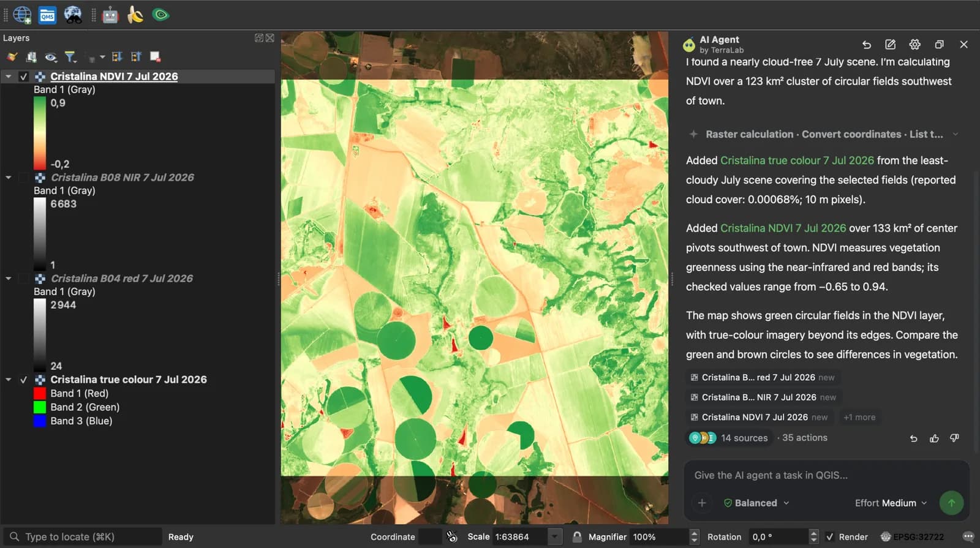Collapse the Cristalina B08 NIR layer node

click(9, 178)
